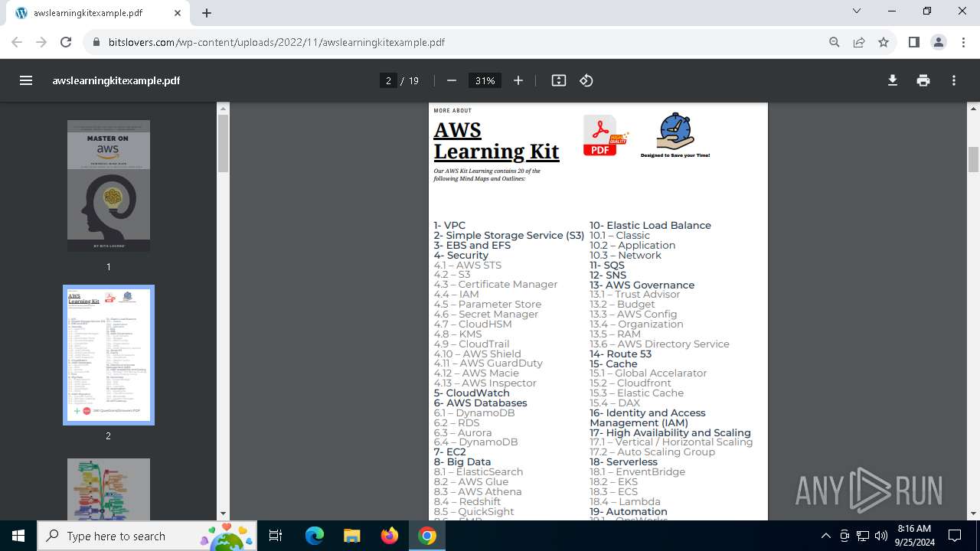This screenshot has height=551, width=980.
Task: Click the '13- AWS Governance' heading
Action: click(x=642, y=285)
